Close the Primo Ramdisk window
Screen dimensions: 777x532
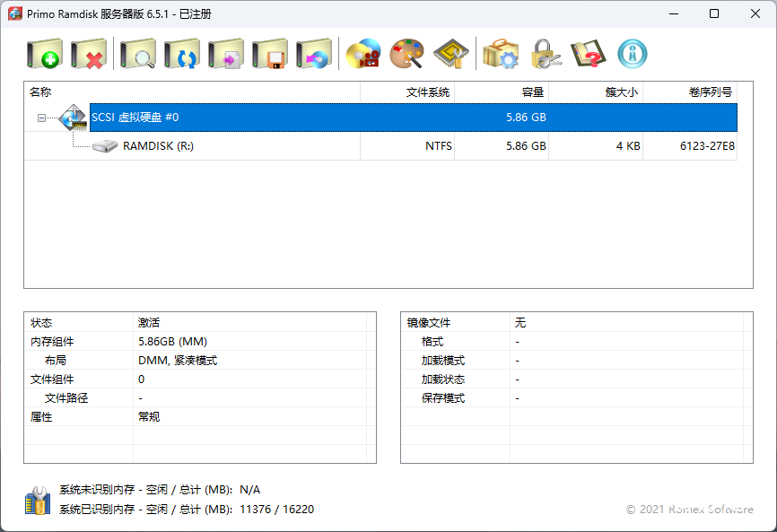click(x=755, y=13)
